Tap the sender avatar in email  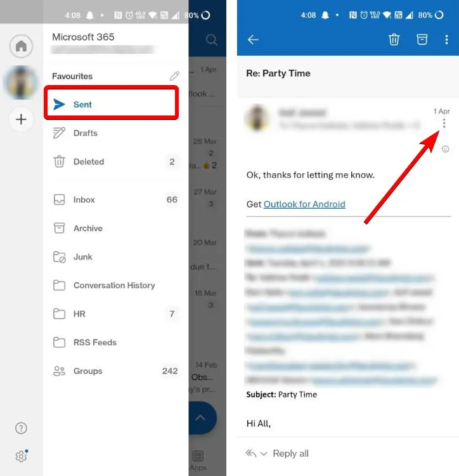pos(257,118)
